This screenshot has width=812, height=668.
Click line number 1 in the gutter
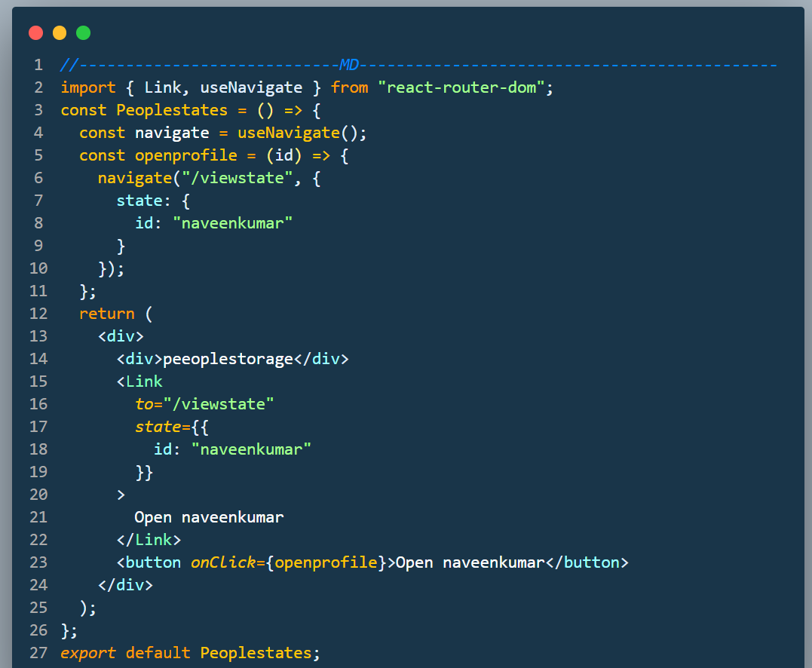click(x=38, y=65)
